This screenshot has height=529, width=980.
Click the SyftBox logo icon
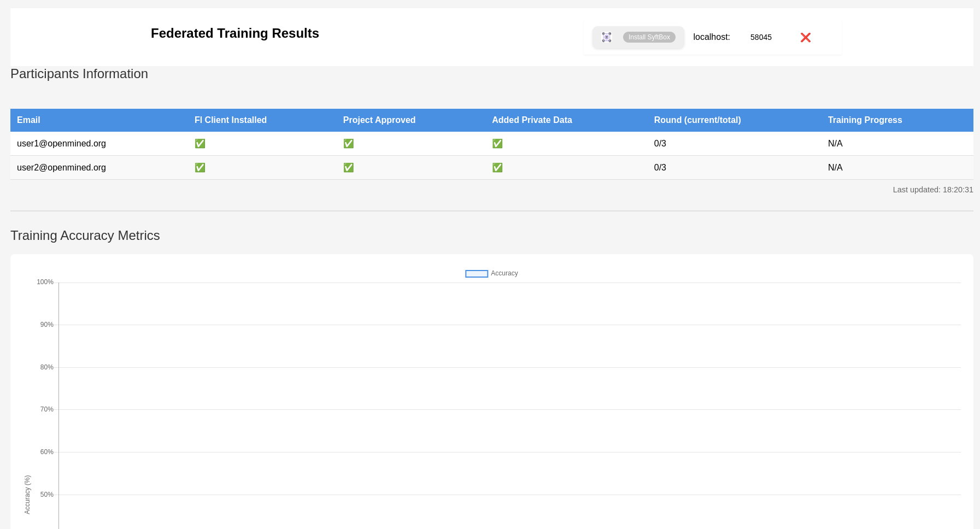click(607, 37)
